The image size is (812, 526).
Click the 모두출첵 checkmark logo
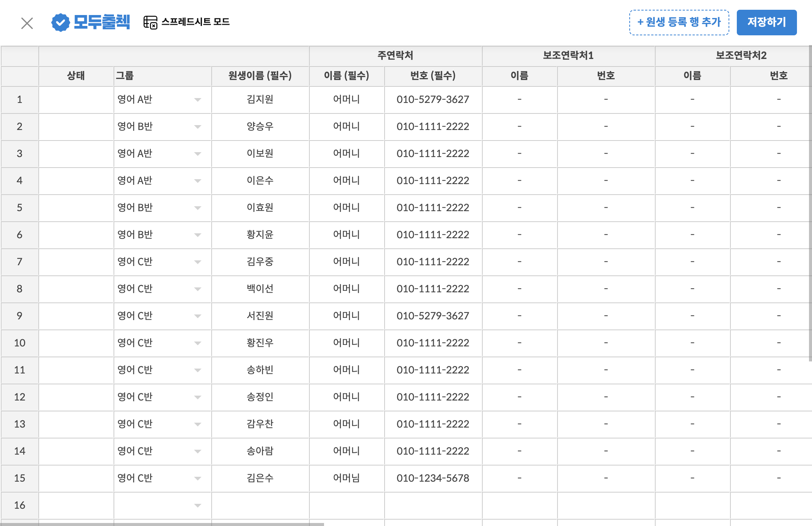pos(61,23)
